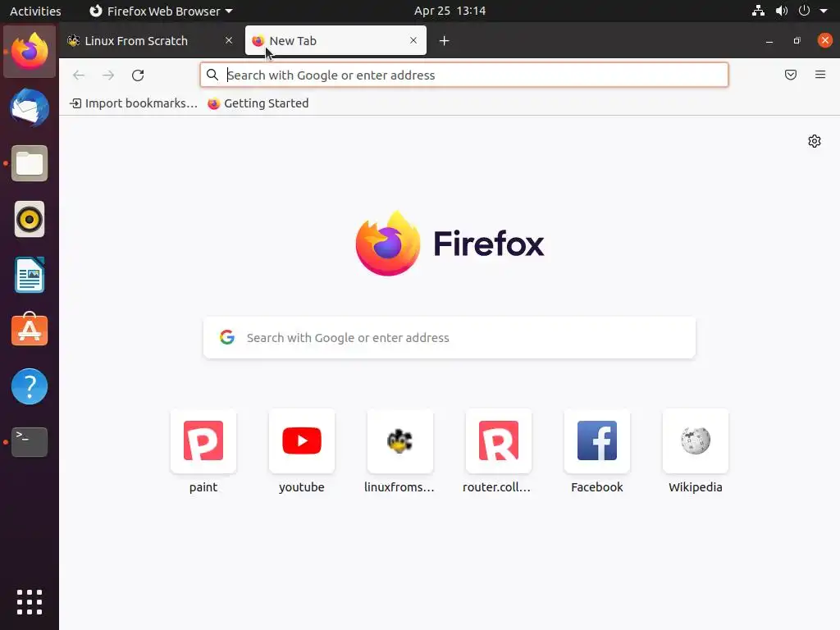
Task: Close the New Tab tab
Action: tap(413, 40)
